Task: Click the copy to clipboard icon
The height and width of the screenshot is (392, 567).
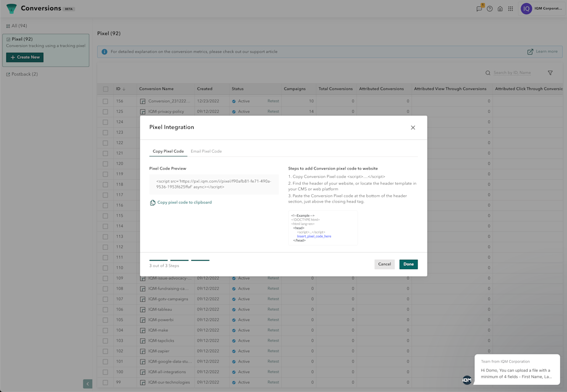Action: click(153, 203)
